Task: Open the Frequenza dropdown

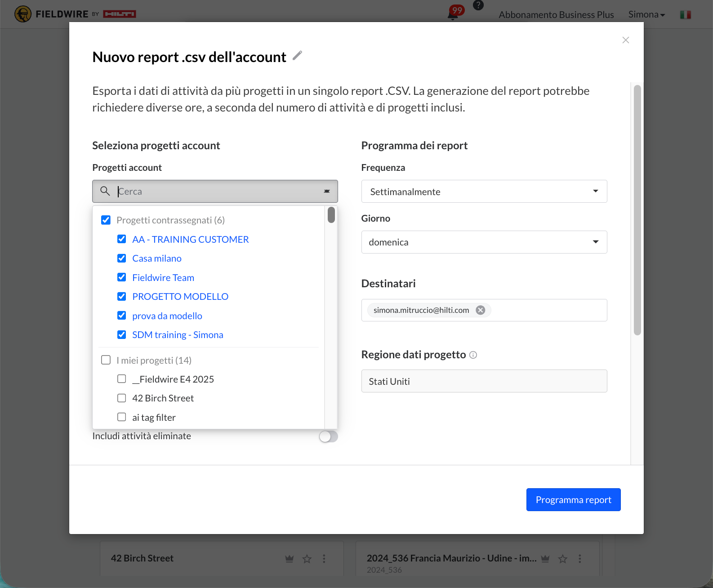Action: click(x=484, y=192)
